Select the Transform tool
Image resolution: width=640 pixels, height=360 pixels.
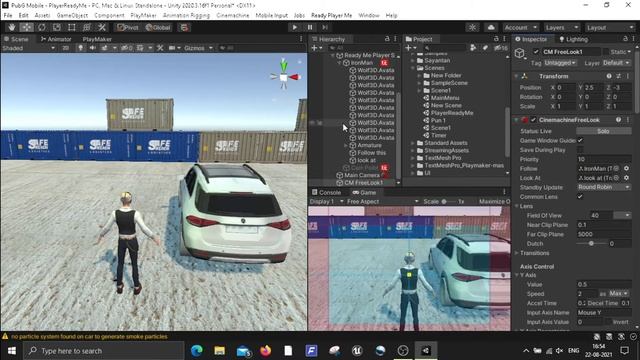pyautogui.click(x=87, y=27)
